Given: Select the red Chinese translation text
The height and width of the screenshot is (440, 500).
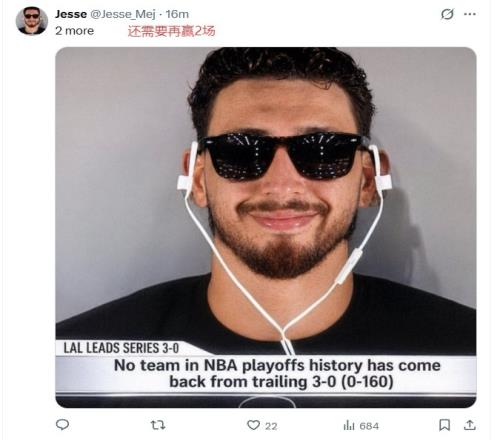Looking at the screenshot, I should tap(171, 31).
